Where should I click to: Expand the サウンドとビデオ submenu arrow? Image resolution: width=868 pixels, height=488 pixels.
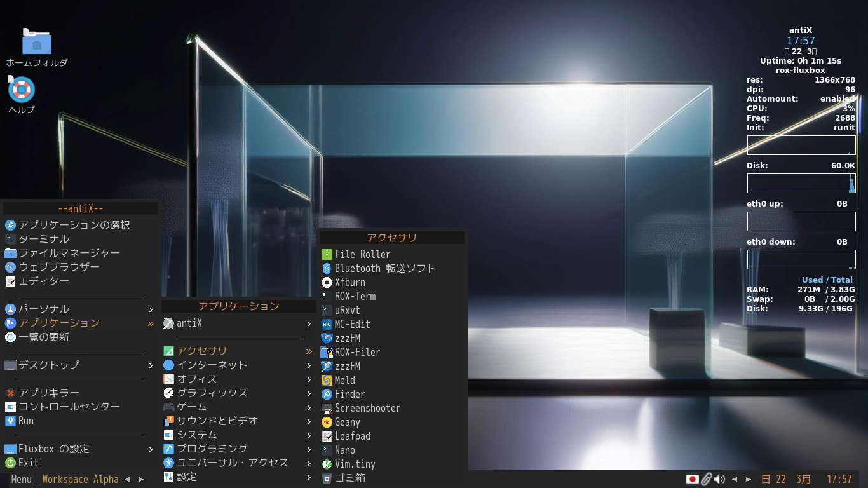pos(309,421)
